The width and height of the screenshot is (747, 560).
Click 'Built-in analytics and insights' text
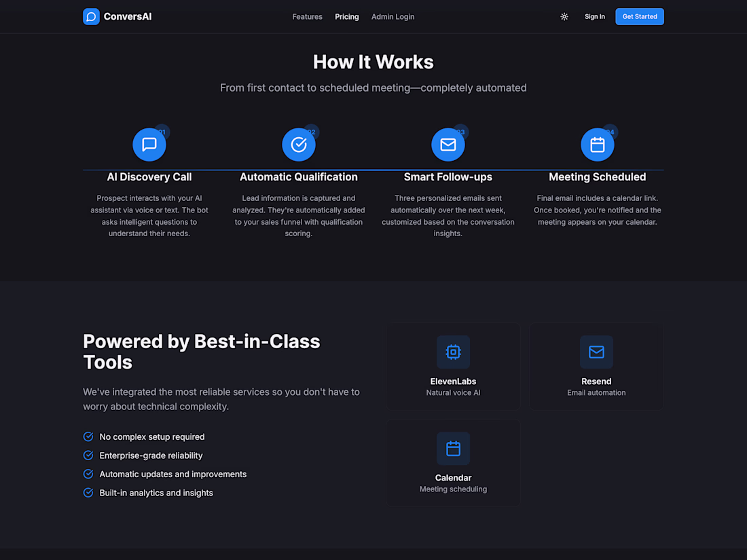(x=156, y=492)
